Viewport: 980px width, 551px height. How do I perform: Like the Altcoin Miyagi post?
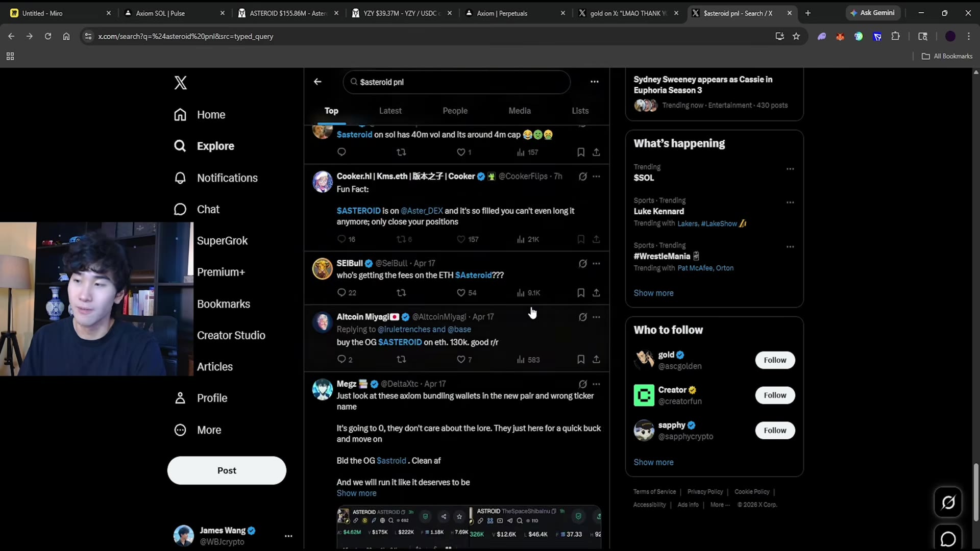(x=461, y=360)
